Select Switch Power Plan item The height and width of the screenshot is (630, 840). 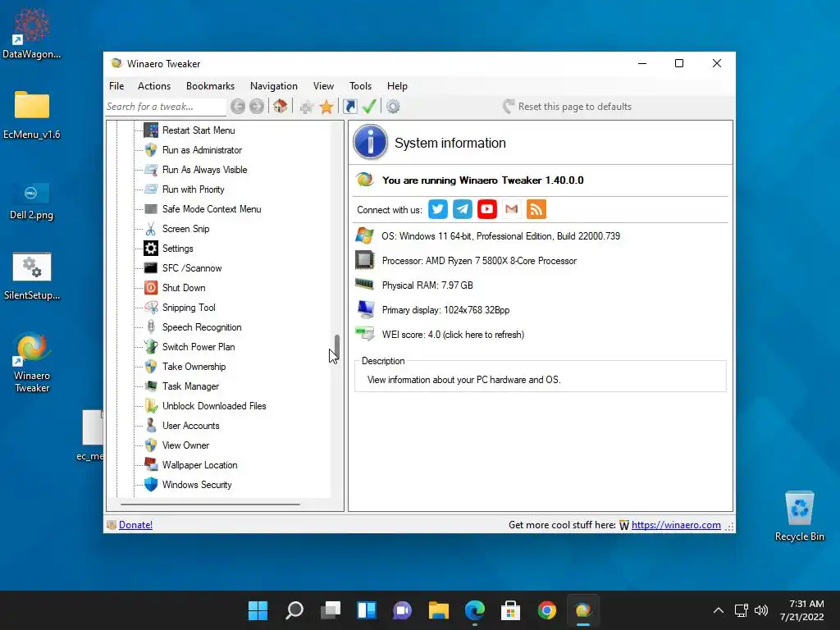pos(199,347)
